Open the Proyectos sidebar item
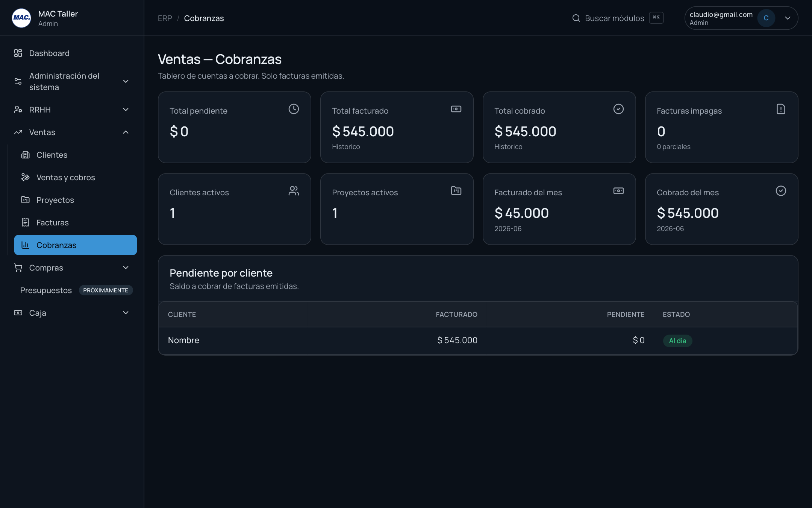Viewport: 812px width, 508px height. tap(75, 200)
